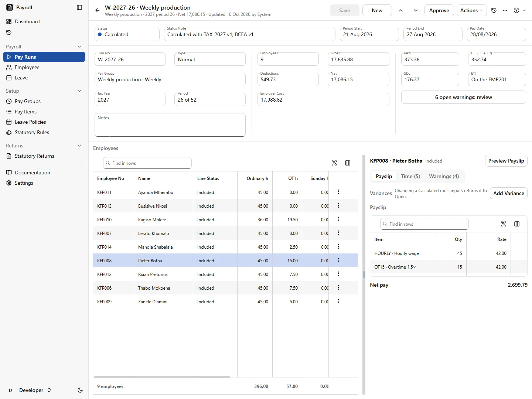This screenshot has width=532, height=399.
Task: Open row menu for Riaan Pretorius
Action: (x=338, y=274)
